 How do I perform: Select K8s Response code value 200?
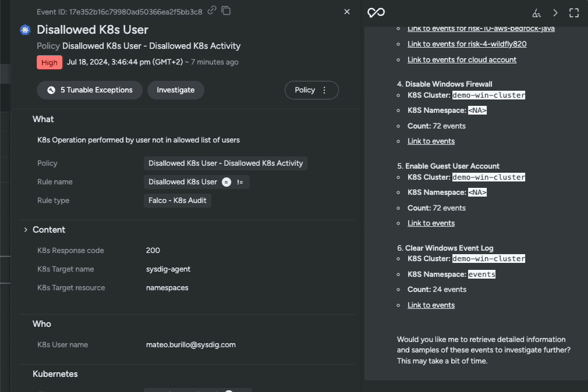(x=153, y=250)
